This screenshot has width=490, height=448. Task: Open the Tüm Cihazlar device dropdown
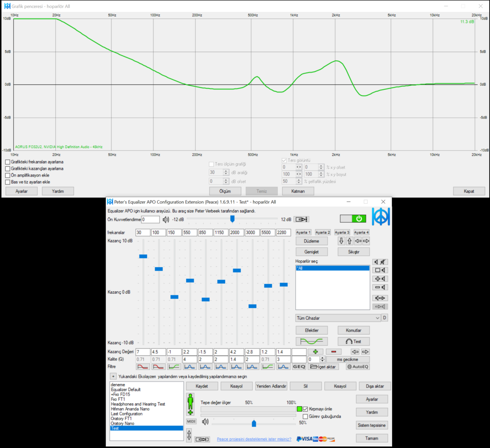point(338,318)
